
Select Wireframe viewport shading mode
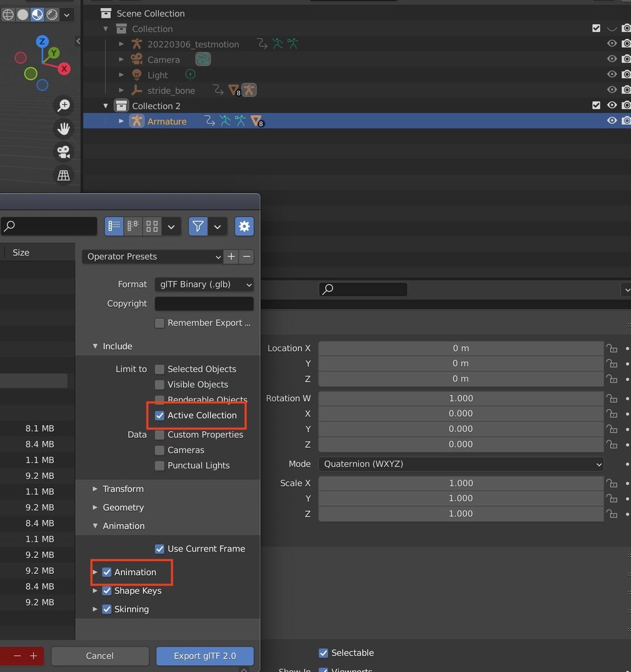coord(8,15)
